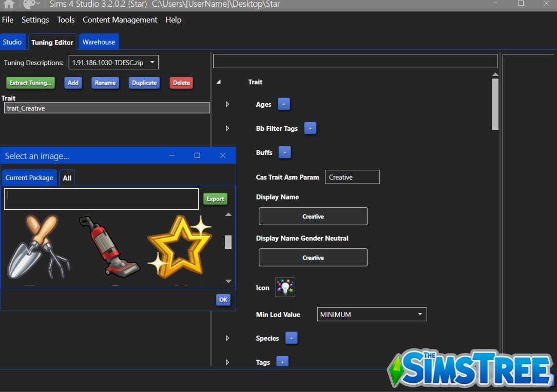
Task: Switch to the Warehouse tab
Action: [99, 42]
